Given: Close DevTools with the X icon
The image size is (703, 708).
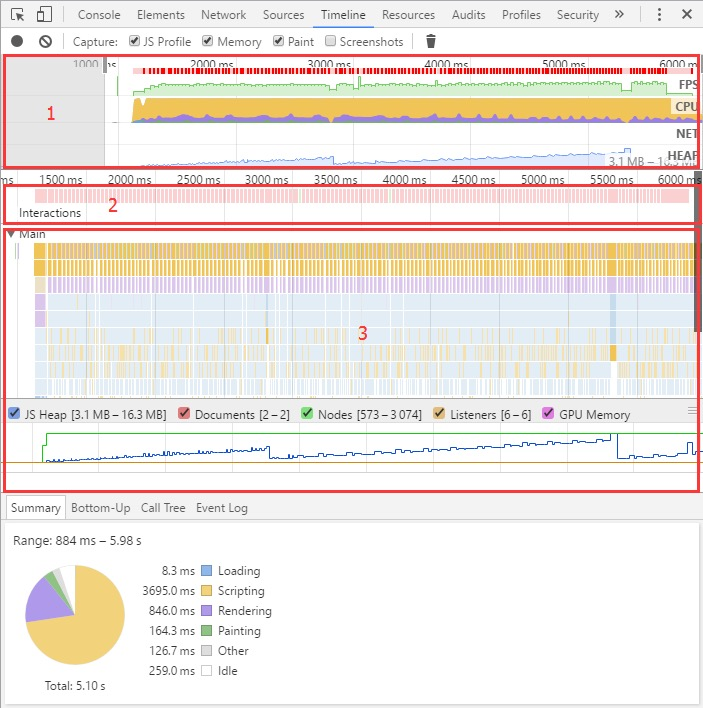Looking at the screenshot, I should pos(687,14).
